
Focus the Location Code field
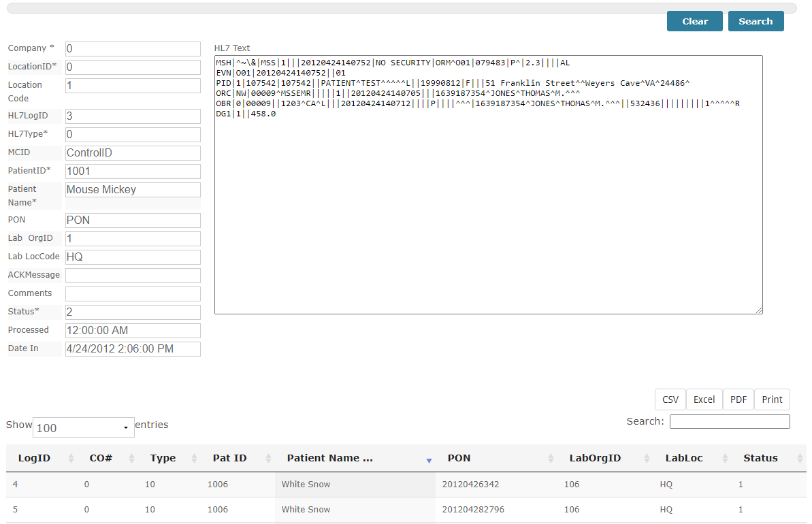click(133, 86)
